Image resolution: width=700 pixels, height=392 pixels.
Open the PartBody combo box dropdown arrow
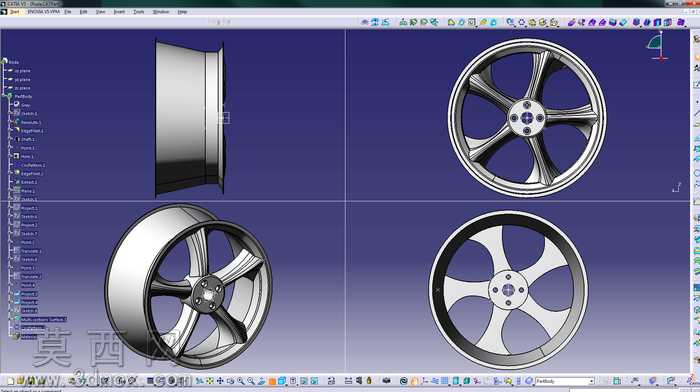[x=591, y=381]
